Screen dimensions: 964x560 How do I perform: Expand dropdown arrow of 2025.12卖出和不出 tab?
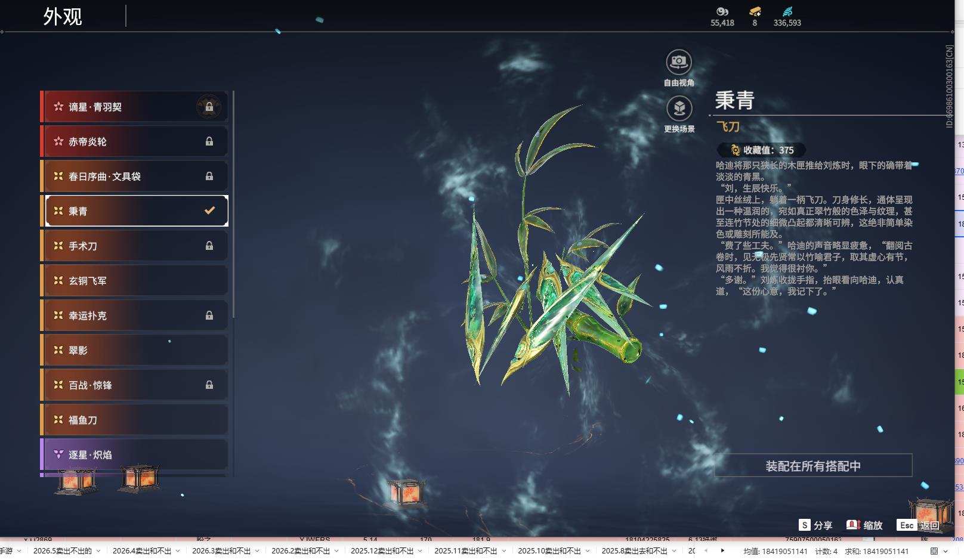point(420,551)
